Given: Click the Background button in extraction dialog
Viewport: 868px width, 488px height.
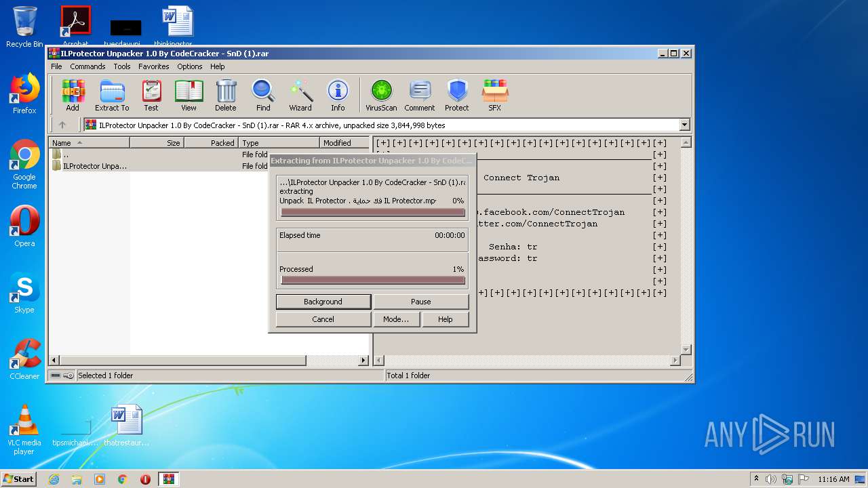Looking at the screenshot, I should (323, 302).
